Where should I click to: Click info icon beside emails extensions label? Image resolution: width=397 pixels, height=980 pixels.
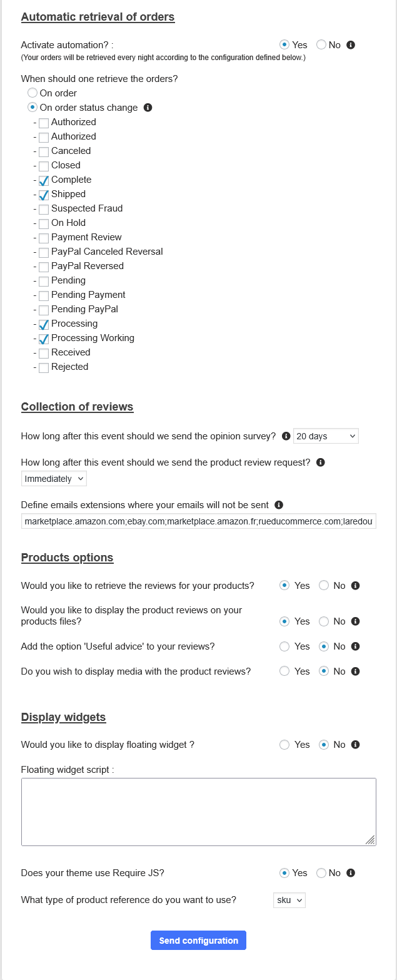pos(279,505)
